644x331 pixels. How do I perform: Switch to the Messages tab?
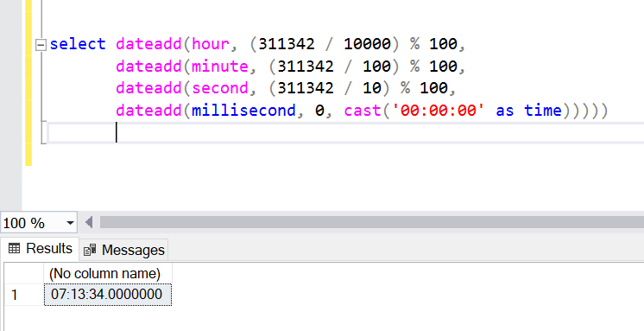pyautogui.click(x=123, y=250)
